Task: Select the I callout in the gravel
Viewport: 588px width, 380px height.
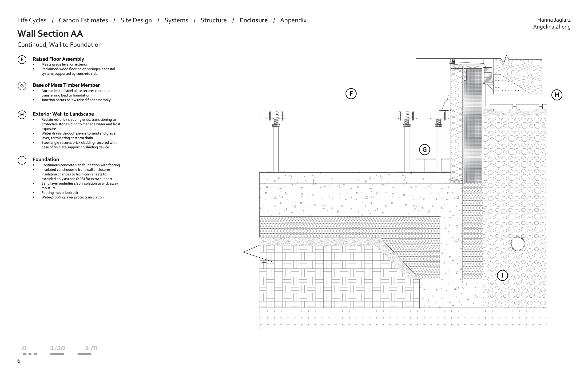Action: coord(502,275)
